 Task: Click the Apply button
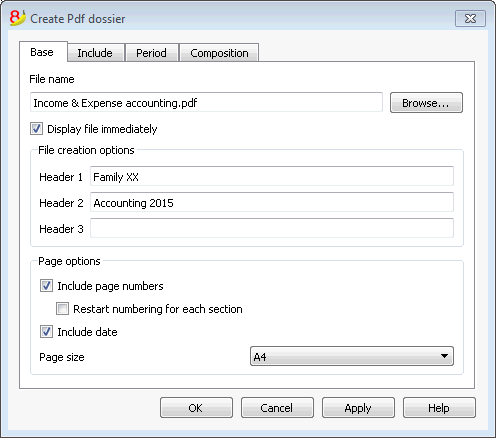click(x=358, y=408)
